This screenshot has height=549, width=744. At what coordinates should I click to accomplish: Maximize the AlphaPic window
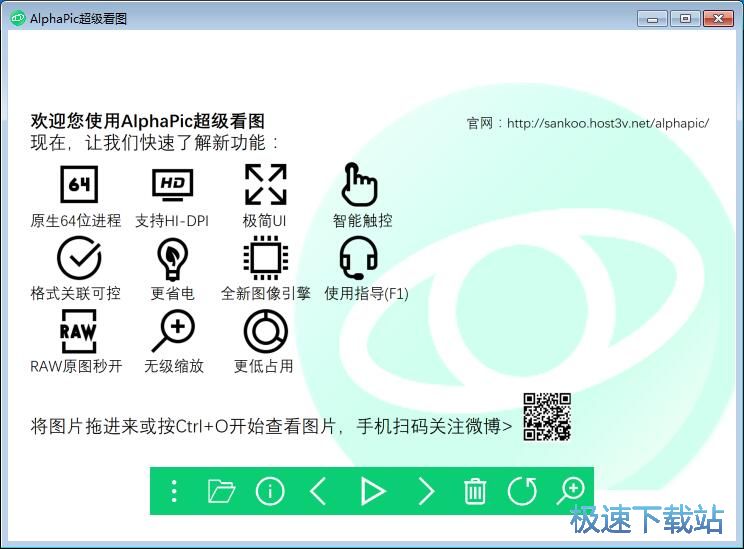click(685, 19)
